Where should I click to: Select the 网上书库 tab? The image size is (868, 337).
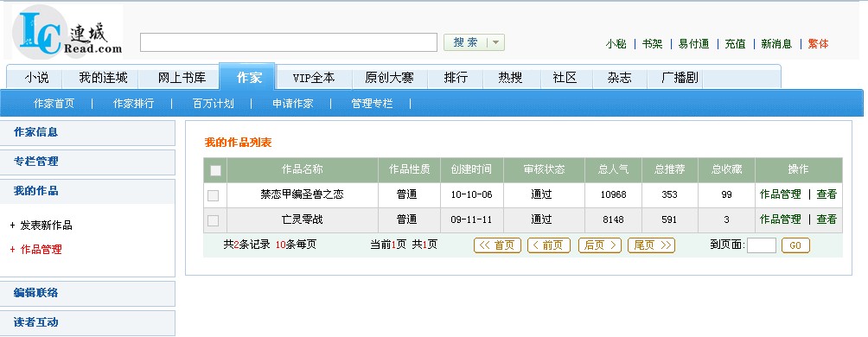tap(182, 78)
